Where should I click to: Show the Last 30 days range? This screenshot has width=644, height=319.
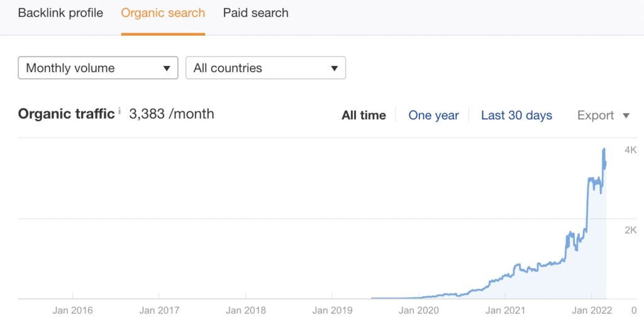coord(516,116)
